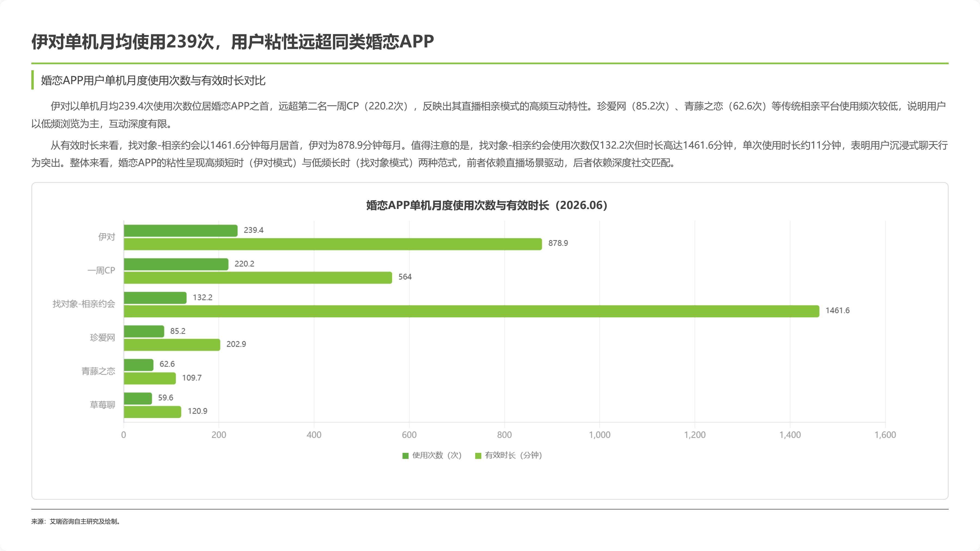
Task: Select the source note 来源：艾瑞咨询自主研究及绘制
Action: 76,521
